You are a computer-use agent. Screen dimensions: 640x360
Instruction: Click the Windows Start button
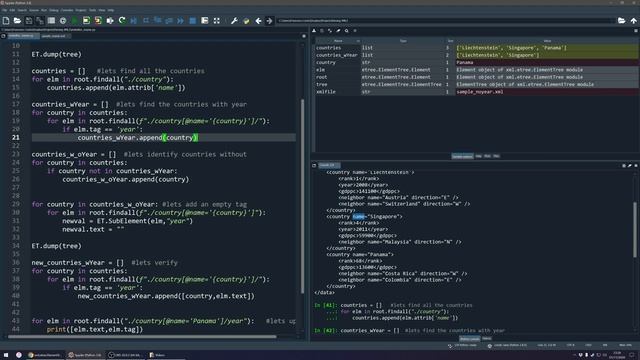tap(6, 355)
